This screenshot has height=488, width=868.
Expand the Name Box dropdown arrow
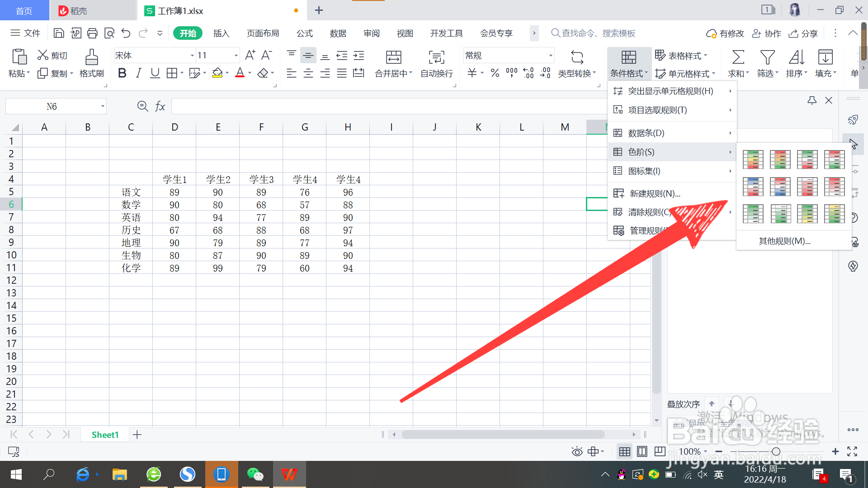(103, 107)
